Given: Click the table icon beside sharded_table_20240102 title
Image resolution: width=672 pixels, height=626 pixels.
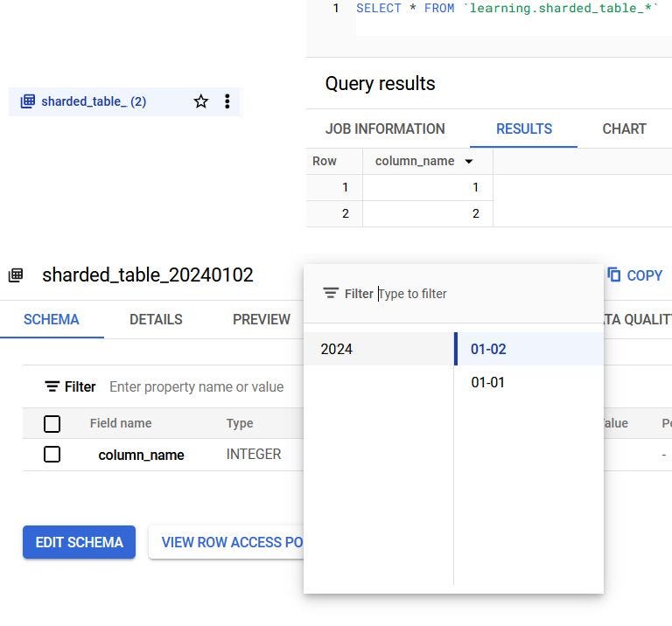Looking at the screenshot, I should click(16, 275).
